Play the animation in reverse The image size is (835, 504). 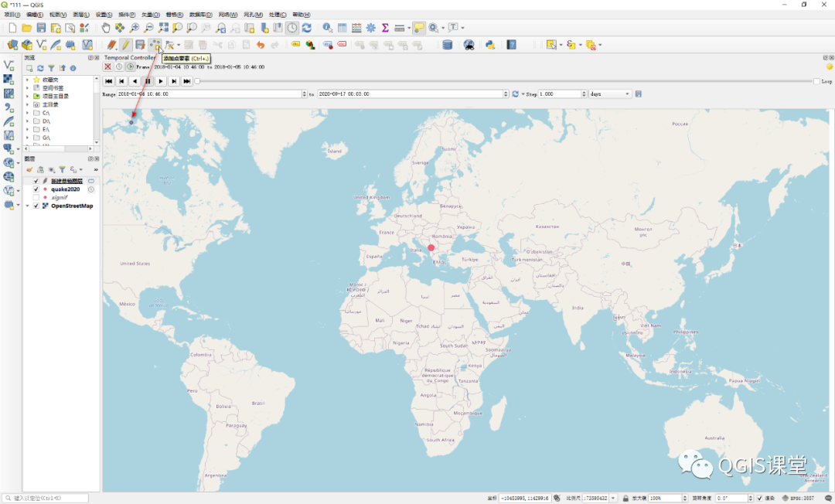pos(135,81)
